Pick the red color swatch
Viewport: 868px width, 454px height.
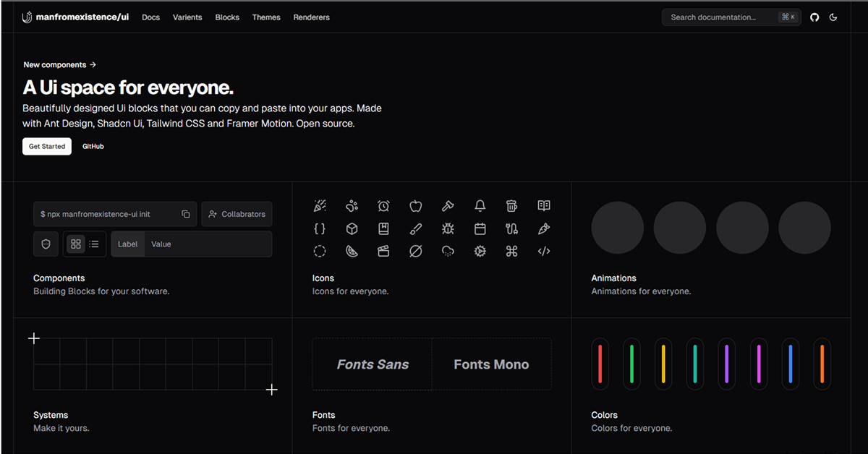click(600, 364)
